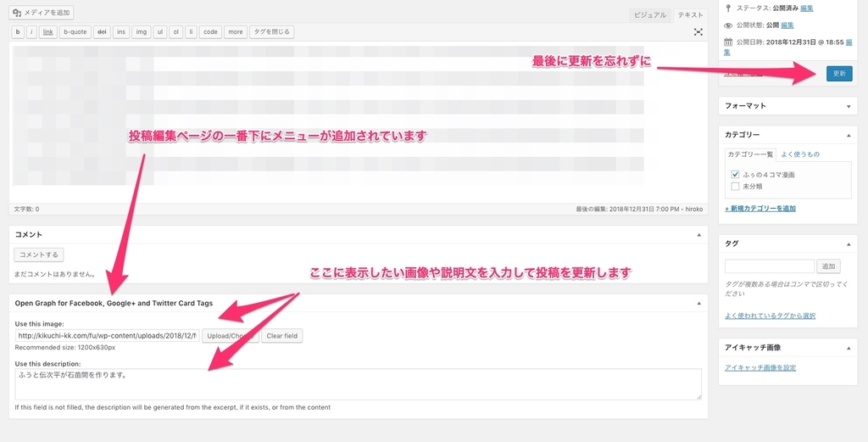The image size is (868, 442).
Task: Click the blue 更新 button
Action: point(839,74)
